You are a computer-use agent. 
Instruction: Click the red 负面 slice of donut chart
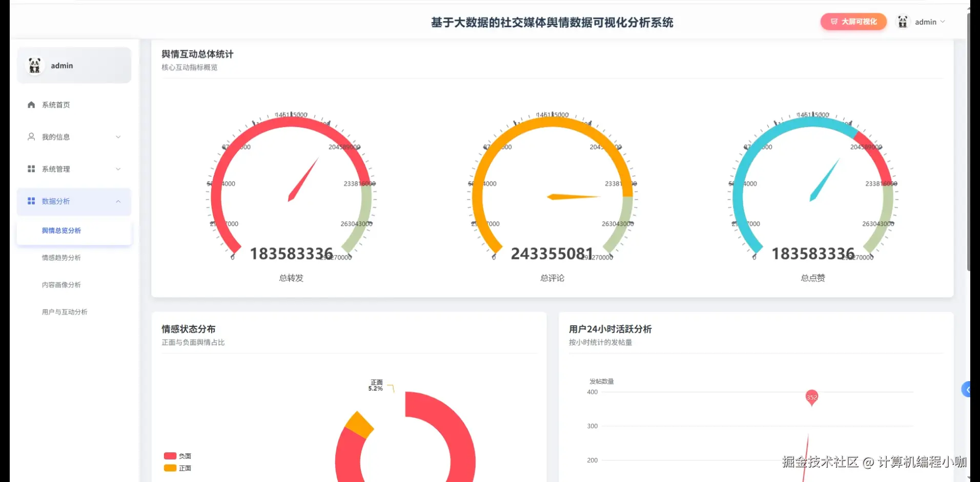click(x=457, y=435)
